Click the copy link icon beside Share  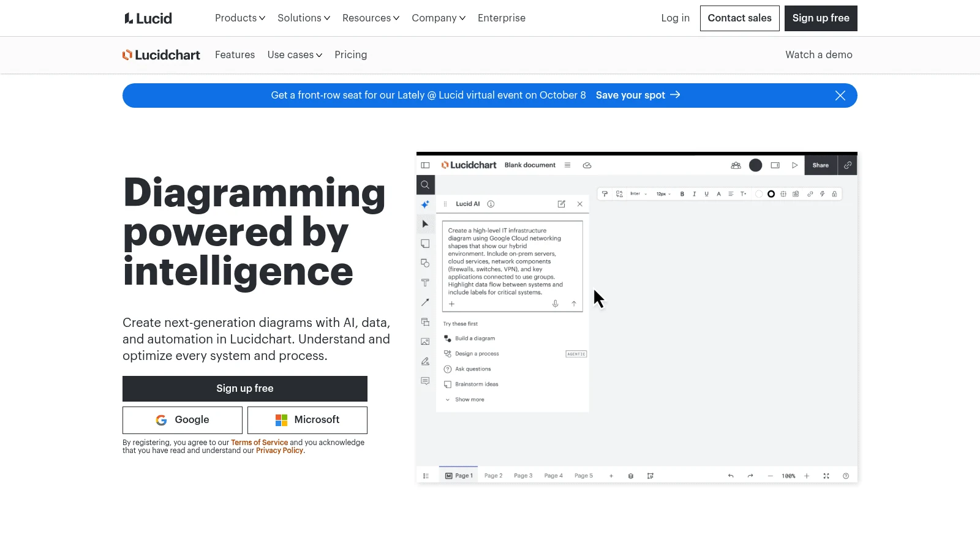click(848, 165)
